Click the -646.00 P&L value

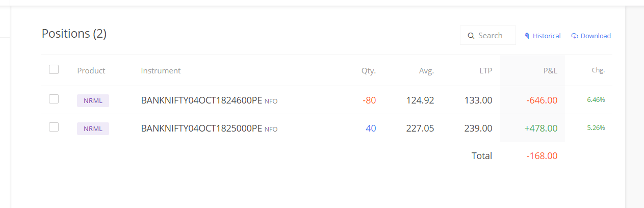click(542, 100)
